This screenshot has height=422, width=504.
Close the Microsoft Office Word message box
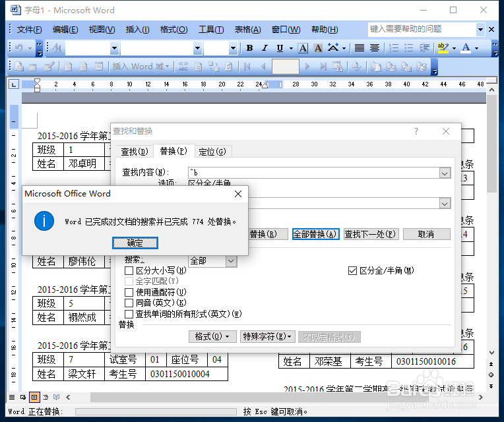[238, 194]
